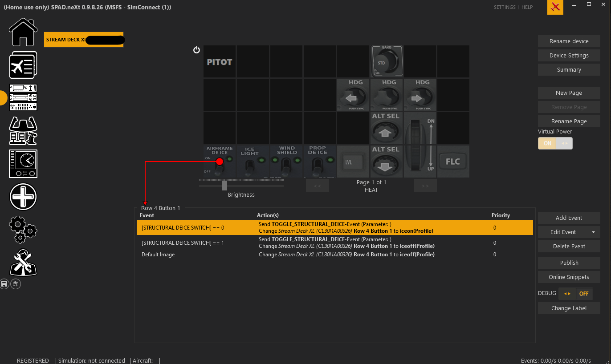
Task: Open the aircraft profiles list icon
Action: pos(23,65)
